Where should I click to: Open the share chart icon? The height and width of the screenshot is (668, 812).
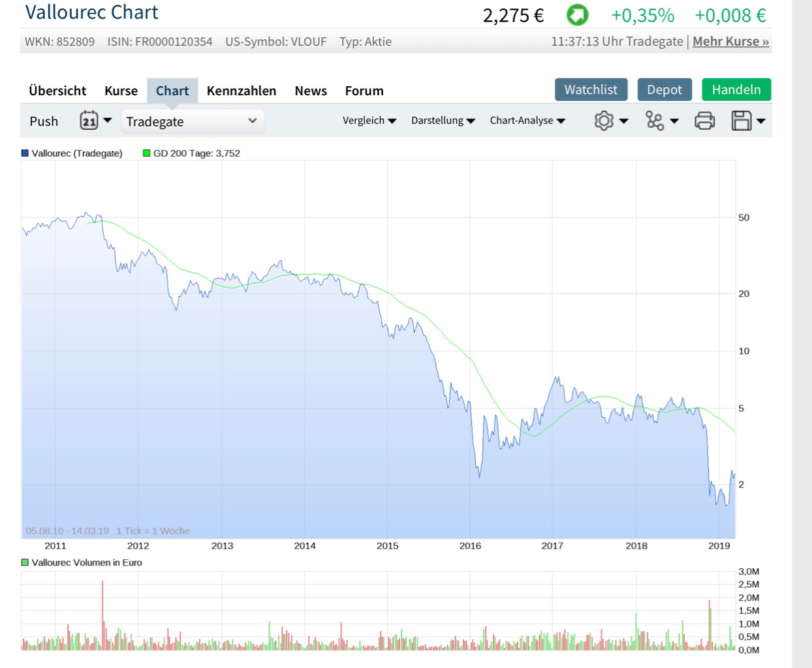coord(654,121)
